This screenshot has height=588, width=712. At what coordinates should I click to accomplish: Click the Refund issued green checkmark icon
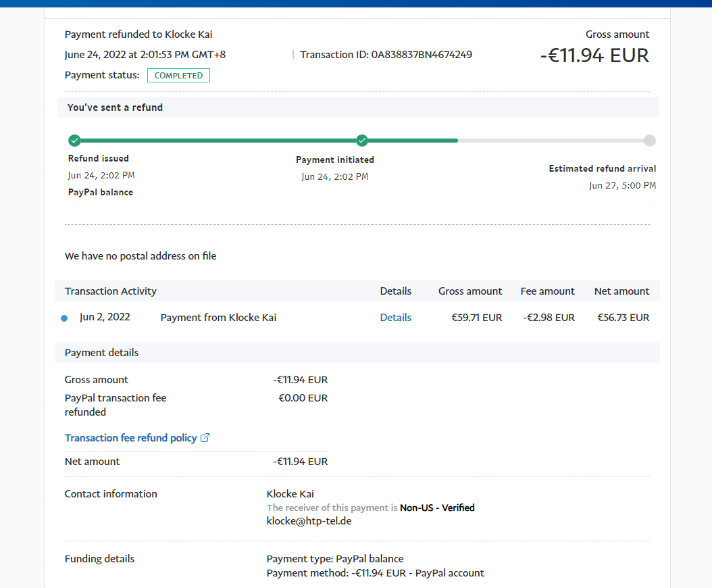pos(74,141)
